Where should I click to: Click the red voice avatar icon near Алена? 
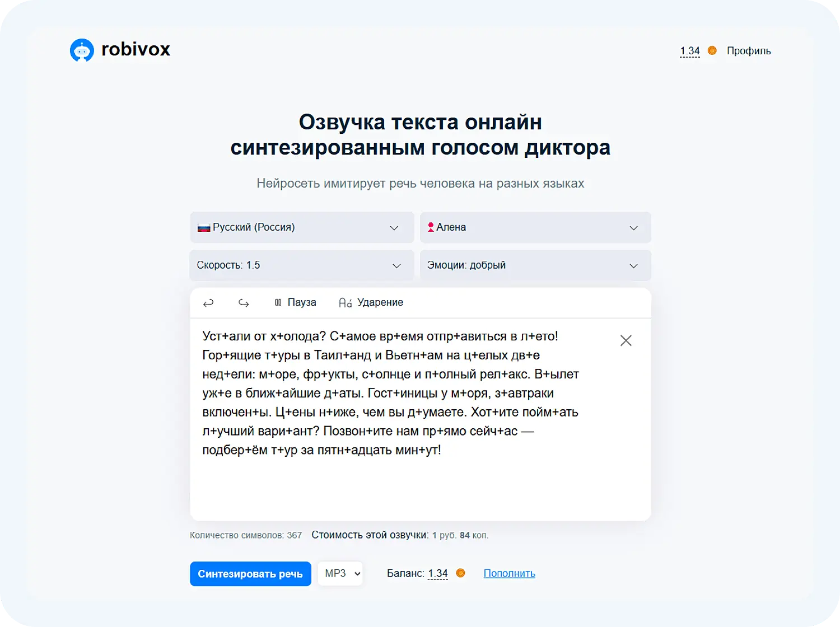(x=430, y=227)
